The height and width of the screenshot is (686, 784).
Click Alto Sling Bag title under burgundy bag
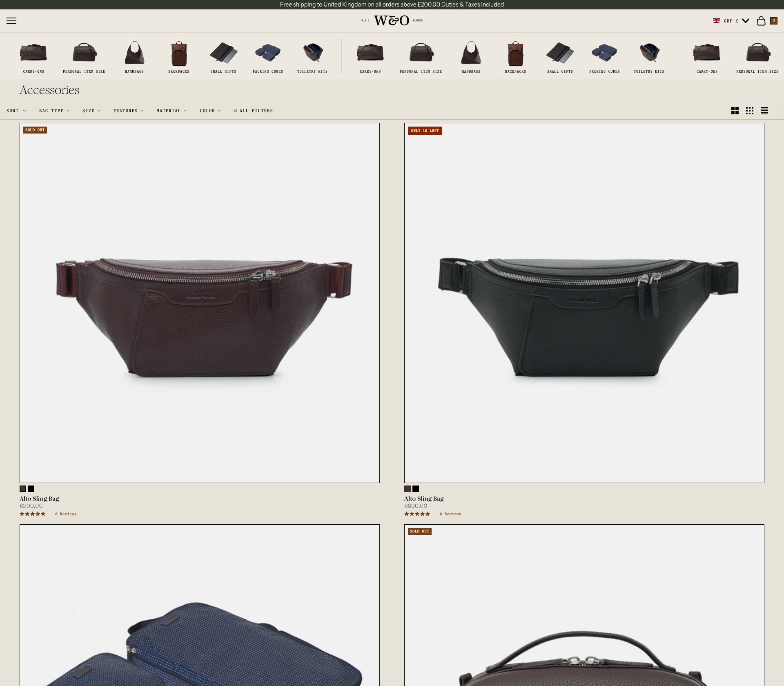[39, 499]
